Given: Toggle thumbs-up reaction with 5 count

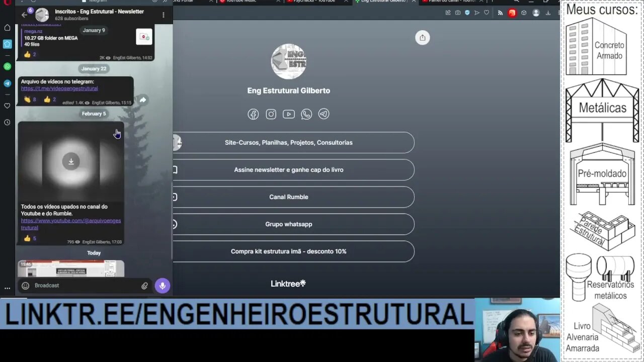Looking at the screenshot, I should coord(30,238).
